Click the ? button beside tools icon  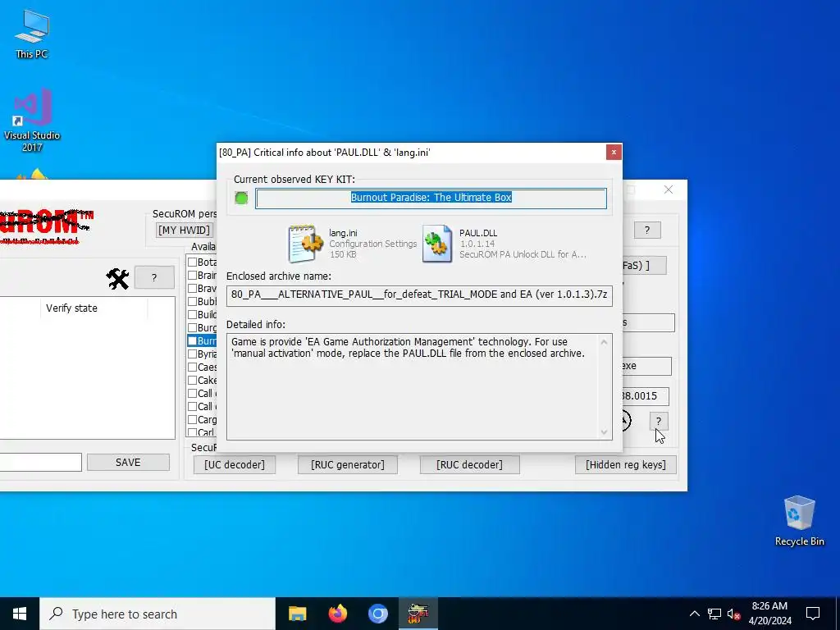[x=154, y=277]
